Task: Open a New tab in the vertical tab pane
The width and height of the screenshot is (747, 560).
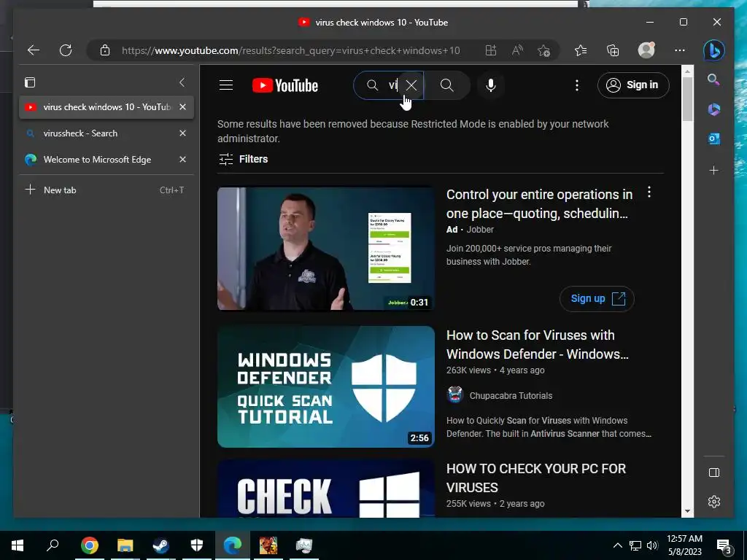Action: pyautogui.click(x=107, y=190)
